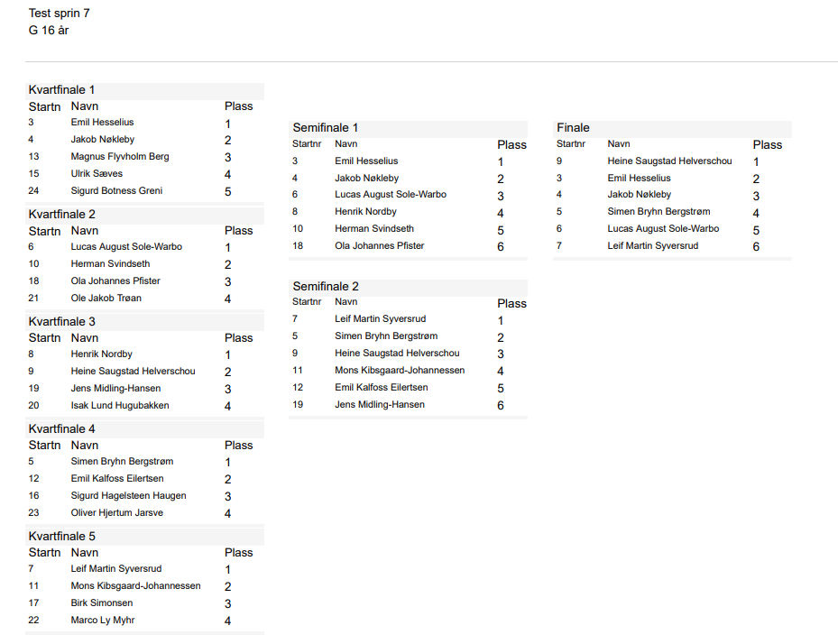Click Jakob Nøkleby in Kvartfinale 1

(103, 140)
